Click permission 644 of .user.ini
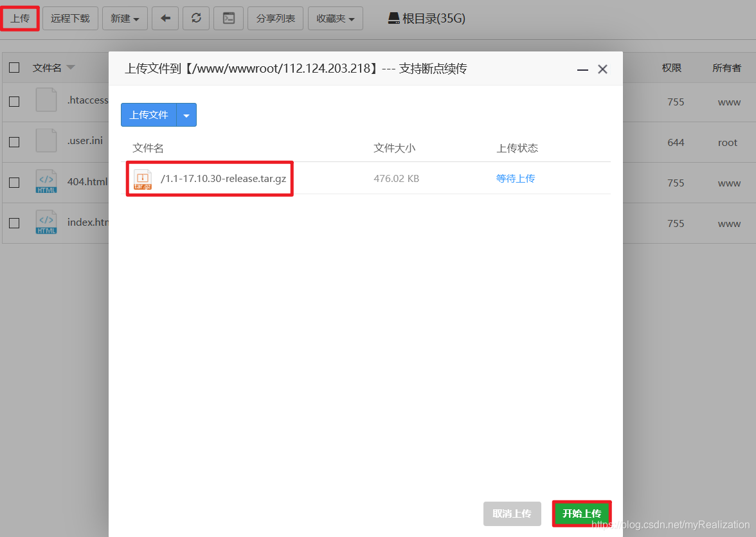 tap(676, 142)
